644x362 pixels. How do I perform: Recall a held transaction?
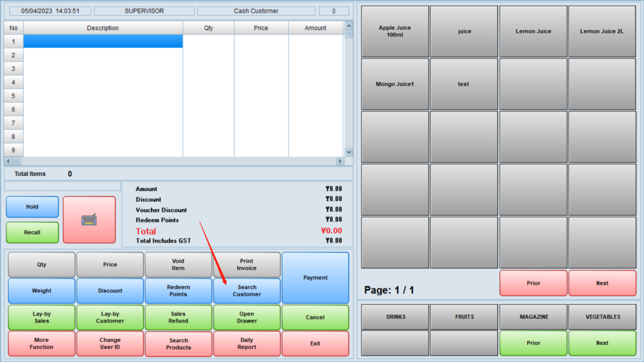click(x=32, y=233)
